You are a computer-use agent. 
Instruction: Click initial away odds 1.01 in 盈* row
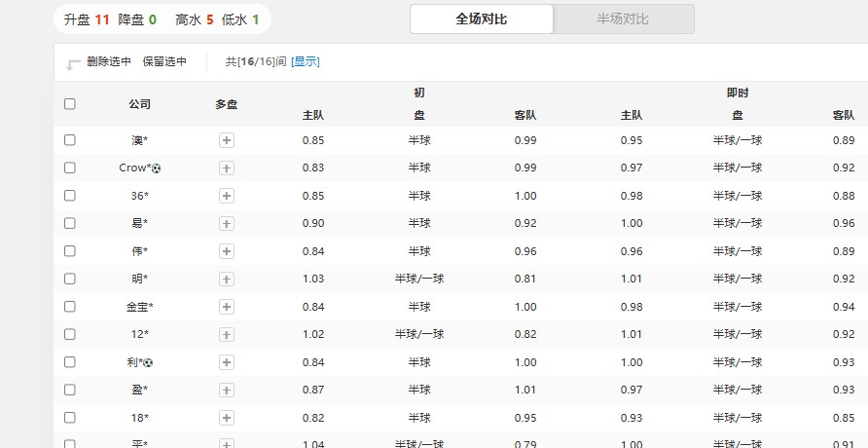[x=525, y=390]
